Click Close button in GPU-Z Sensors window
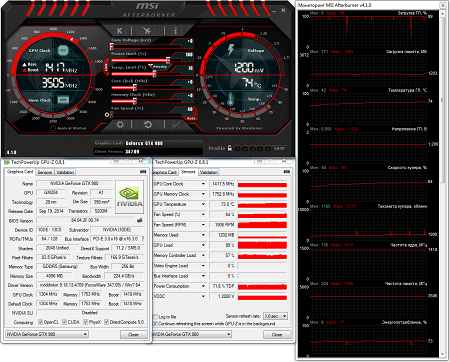Image resolution: width=450 pixels, height=362 pixels. (277, 334)
